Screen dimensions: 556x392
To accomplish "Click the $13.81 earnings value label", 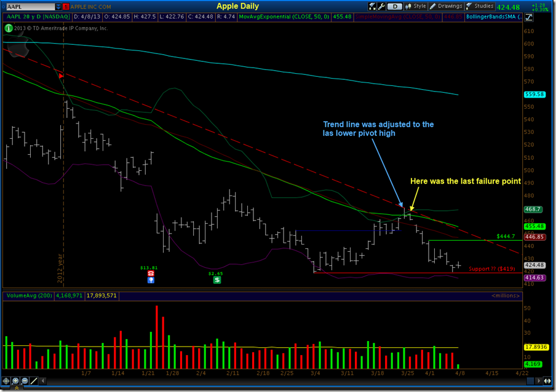I will [149, 268].
